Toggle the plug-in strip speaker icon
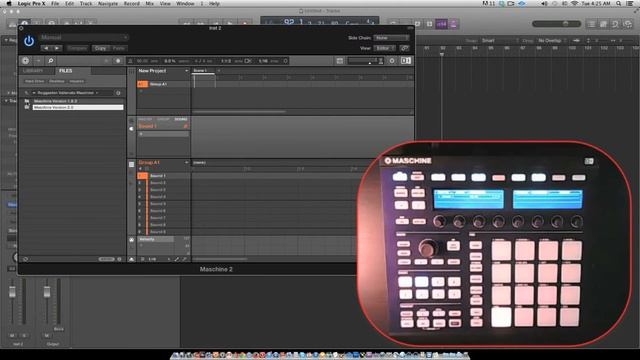 coord(131,129)
